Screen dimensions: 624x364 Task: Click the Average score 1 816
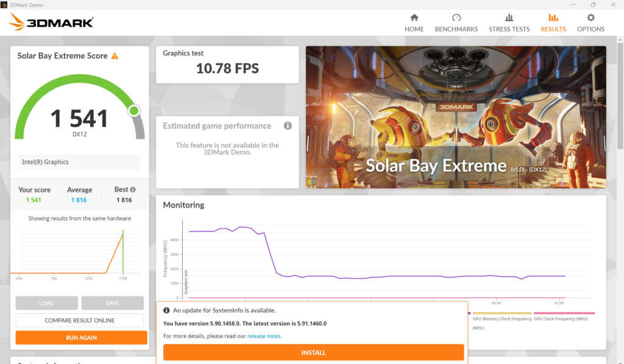coord(79,200)
